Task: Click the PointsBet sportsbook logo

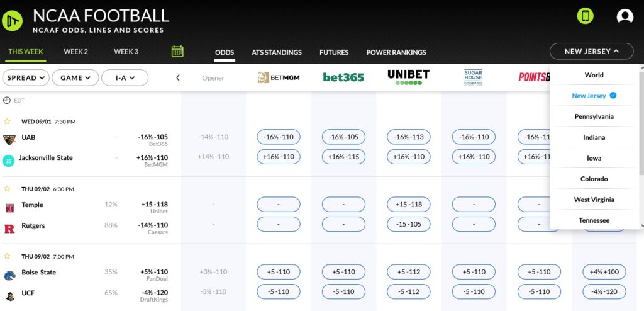Action: [534, 77]
